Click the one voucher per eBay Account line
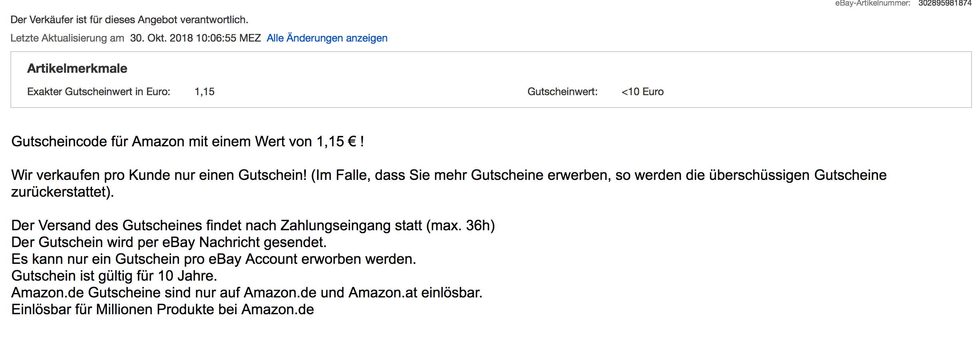This screenshot has width=980, height=347. (213, 259)
